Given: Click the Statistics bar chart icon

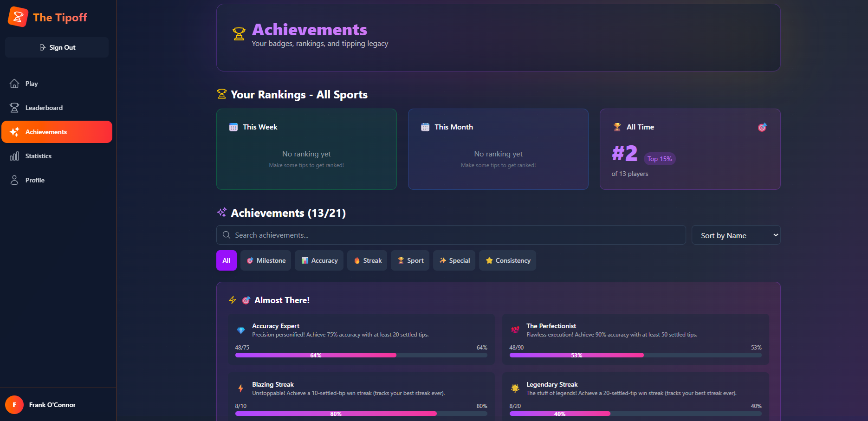Looking at the screenshot, I should coord(14,156).
